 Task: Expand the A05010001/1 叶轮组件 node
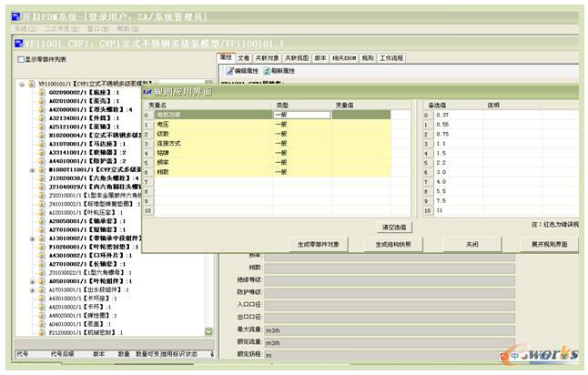pyautogui.click(x=33, y=281)
